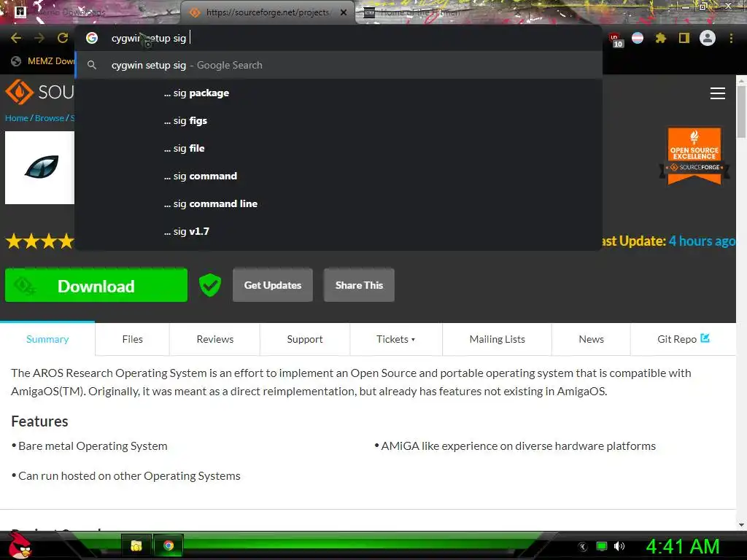Open the Chrome profile avatar
The image size is (747, 560).
point(708,38)
